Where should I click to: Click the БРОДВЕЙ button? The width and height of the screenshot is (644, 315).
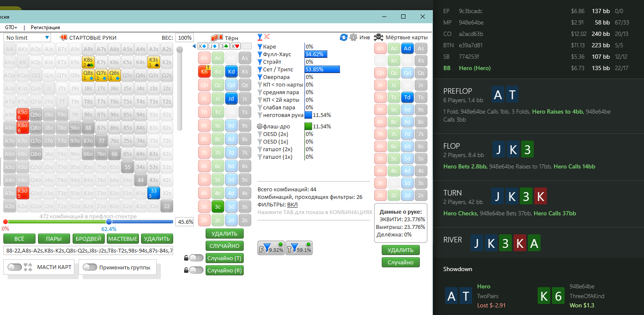tap(89, 239)
